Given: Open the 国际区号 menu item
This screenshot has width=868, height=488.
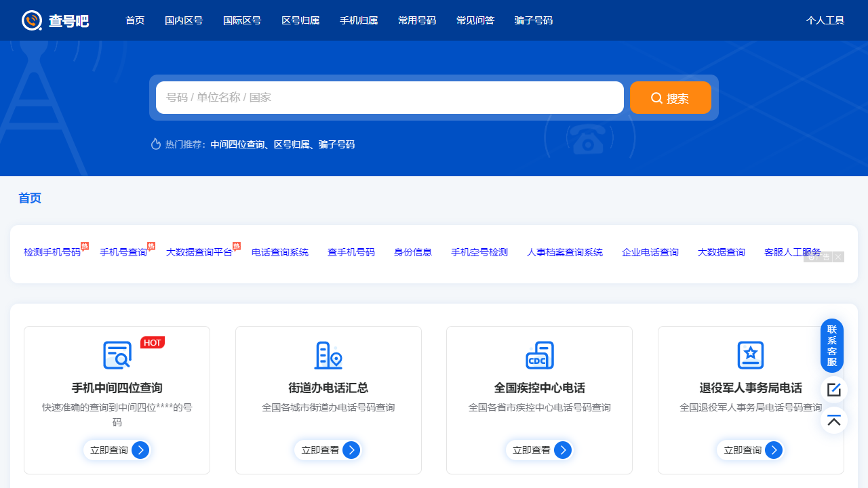Looking at the screenshot, I should pos(242,20).
